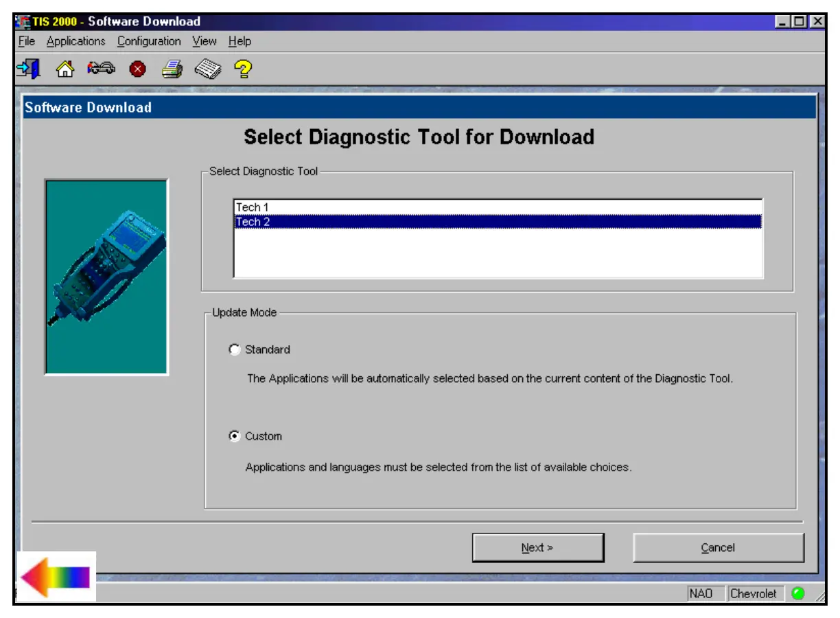The image size is (840, 618).
Task: Open the newsletter document icon
Action: pos(208,69)
